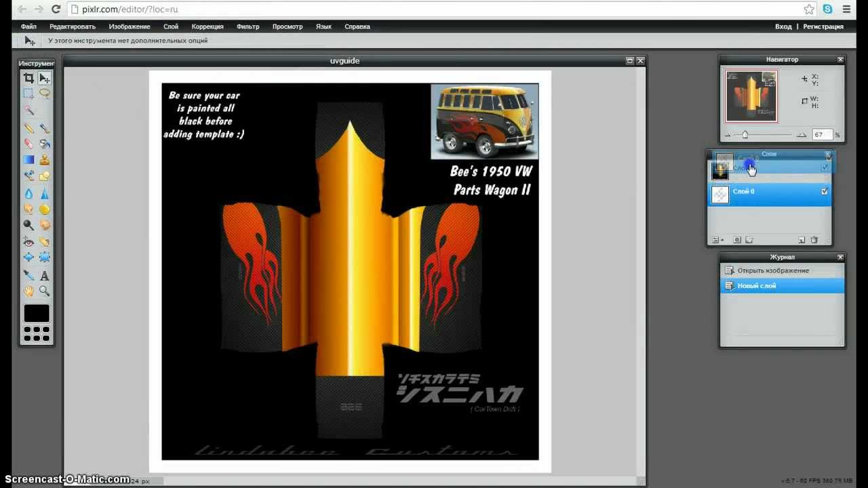This screenshot has height=488, width=868.
Task: Open the Просмотр menu
Action: click(288, 26)
